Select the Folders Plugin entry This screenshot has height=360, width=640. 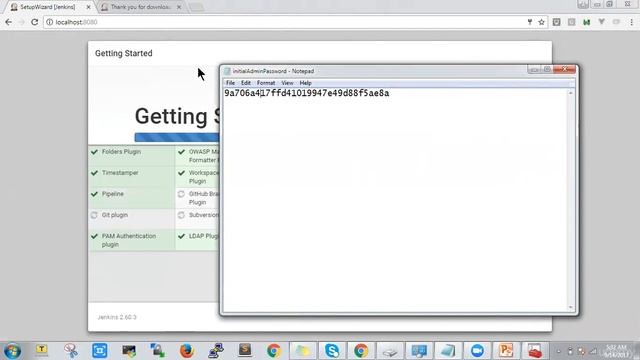pos(131,156)
